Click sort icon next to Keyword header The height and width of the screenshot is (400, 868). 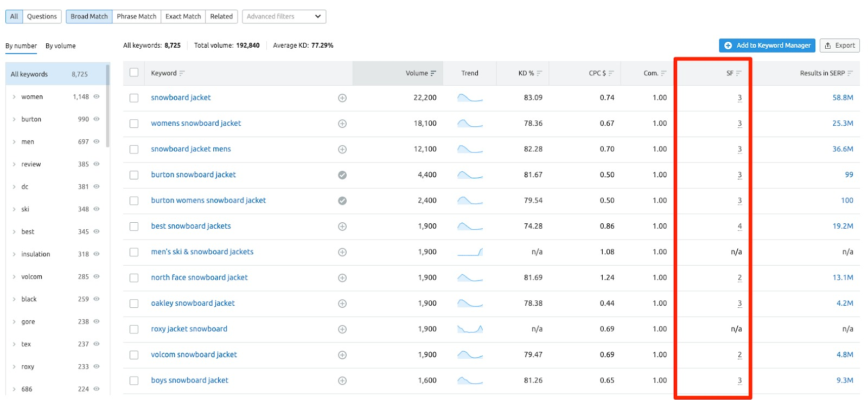182,73
